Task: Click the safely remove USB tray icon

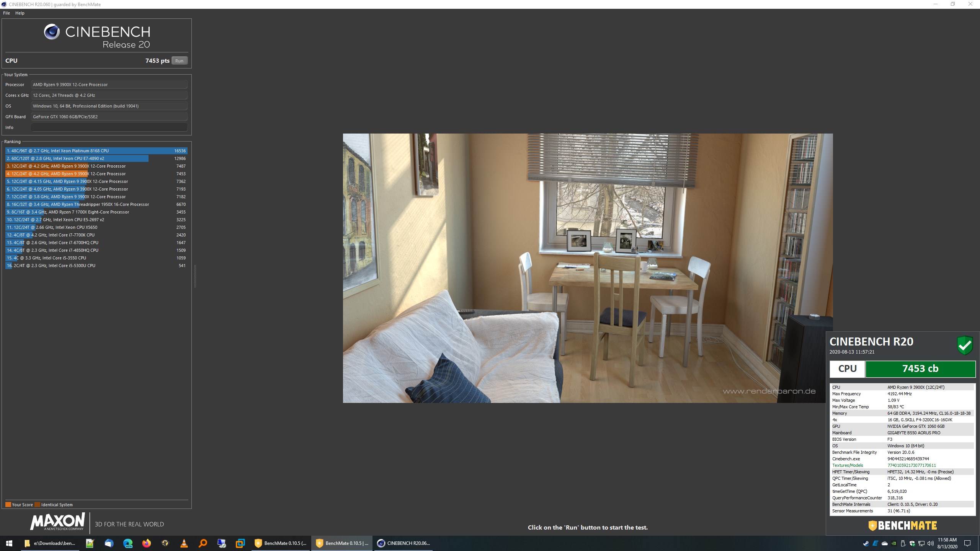Action: (x=903, y=543)
